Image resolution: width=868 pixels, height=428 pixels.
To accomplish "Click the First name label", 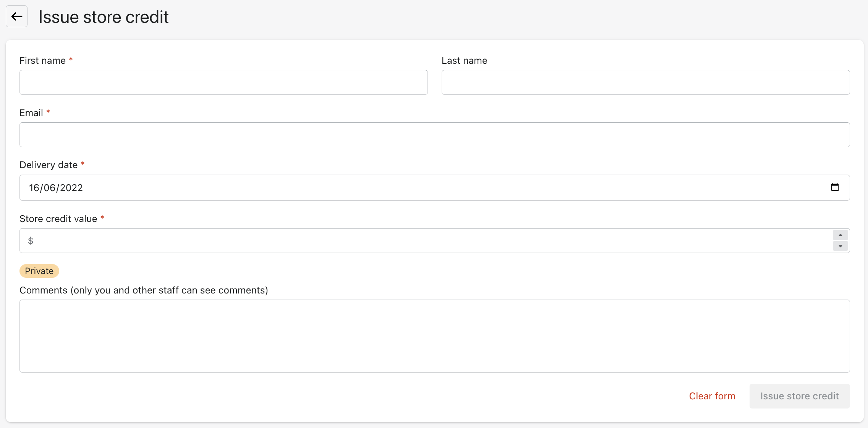I will (x=42, y=61).
